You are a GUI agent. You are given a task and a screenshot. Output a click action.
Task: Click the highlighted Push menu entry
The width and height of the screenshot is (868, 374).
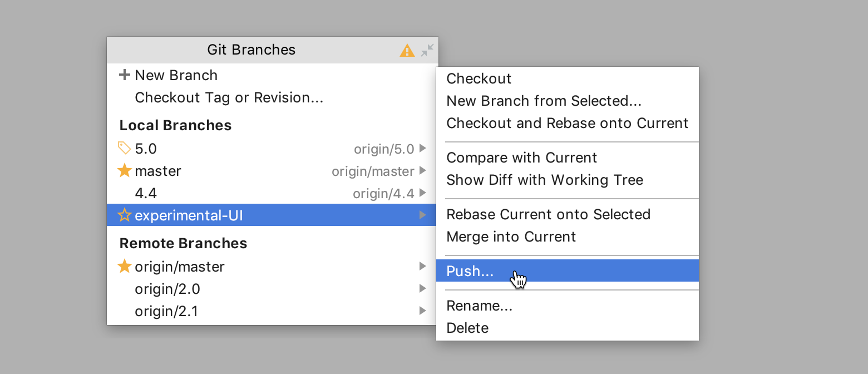tap(470, 271)
